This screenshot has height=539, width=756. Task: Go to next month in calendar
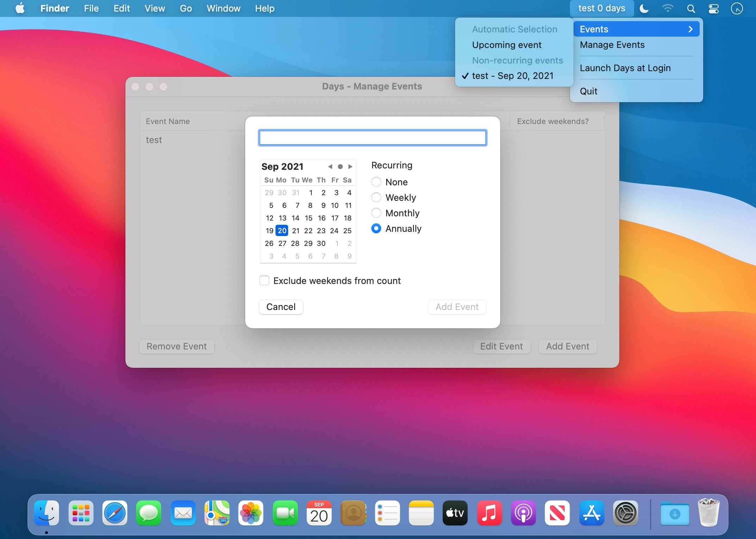tap(350, 167)
